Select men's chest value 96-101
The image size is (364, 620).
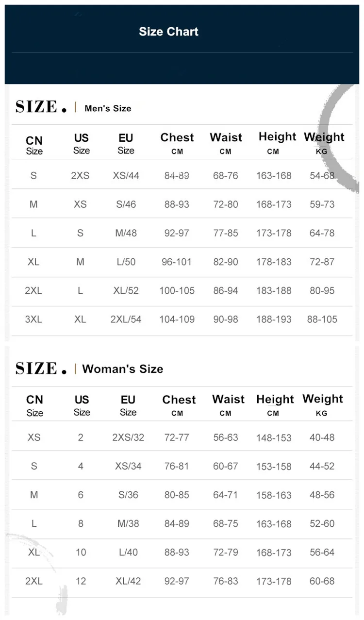pyautogui.click(x=177, y=262)
